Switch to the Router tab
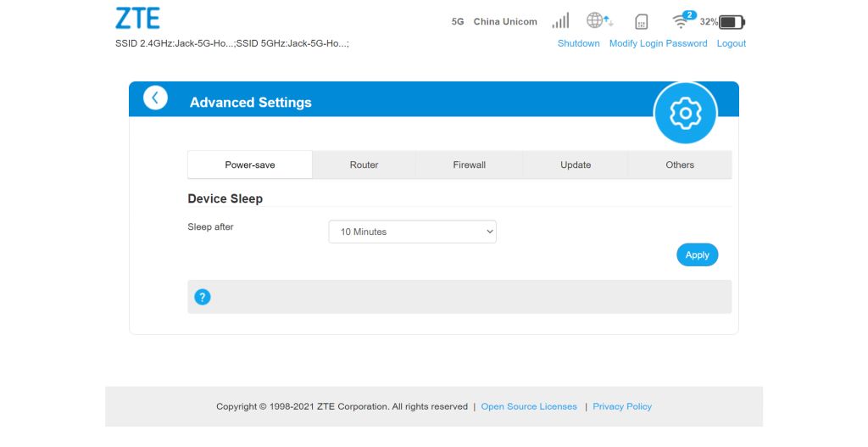Screen dimensions: 868x447 pyautogui.click(x=364, y=165)
